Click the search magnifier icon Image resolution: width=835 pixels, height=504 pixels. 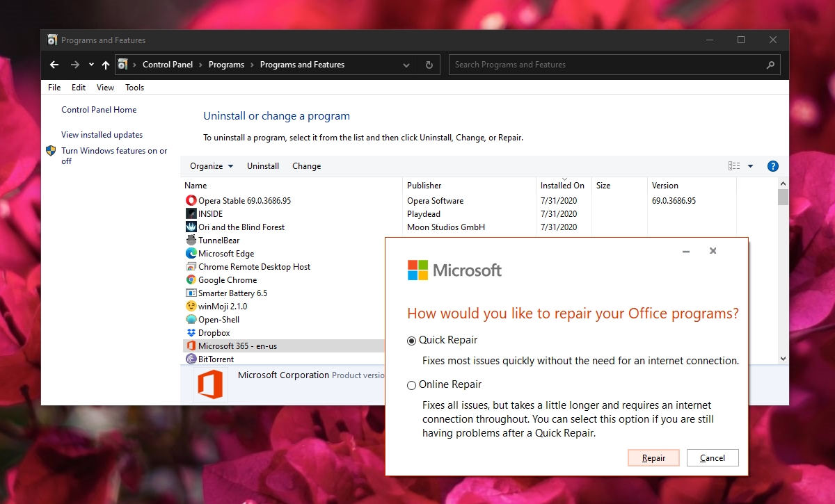coord(770,65)
